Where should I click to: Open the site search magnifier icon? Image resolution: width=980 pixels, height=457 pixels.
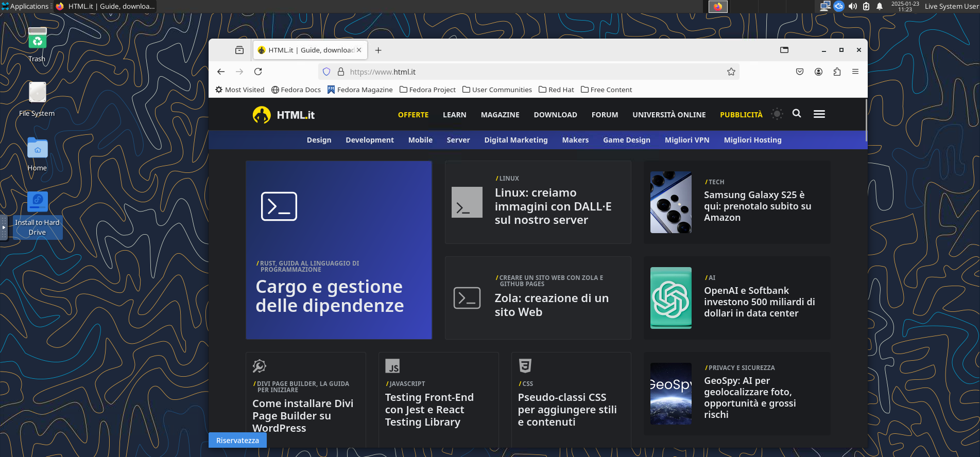coord(797,114)
